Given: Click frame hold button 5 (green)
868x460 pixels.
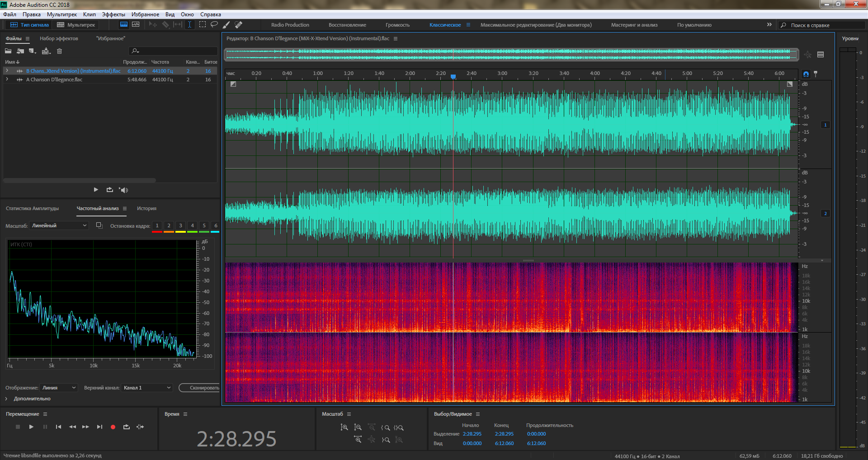Looking at the screenshot, I should click(x=204, y=225).
